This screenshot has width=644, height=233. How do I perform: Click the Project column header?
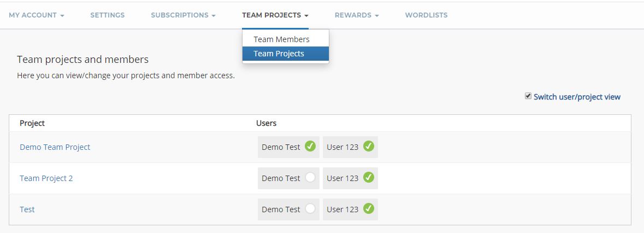(32, 123)
